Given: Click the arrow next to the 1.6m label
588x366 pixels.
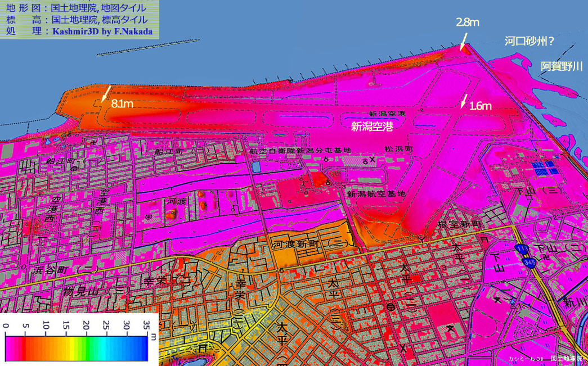Looking at the screenshot, I should (464, 102).
